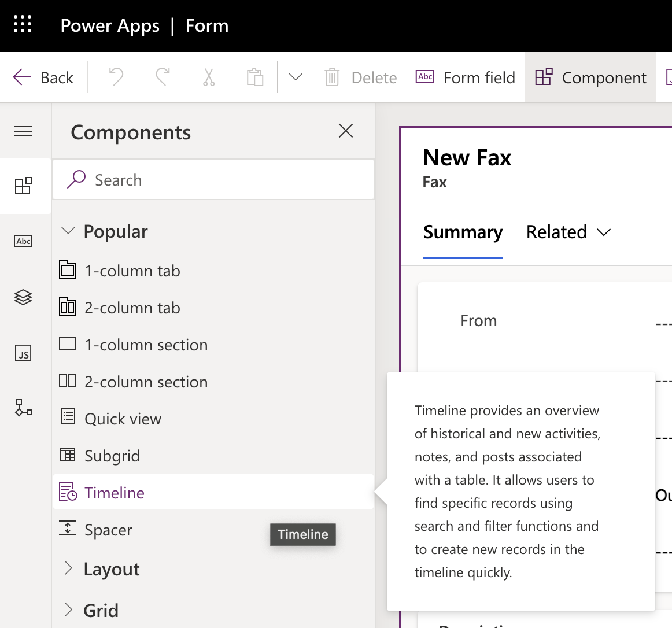
Task: Click the Back arrow button
Action: 43,77
